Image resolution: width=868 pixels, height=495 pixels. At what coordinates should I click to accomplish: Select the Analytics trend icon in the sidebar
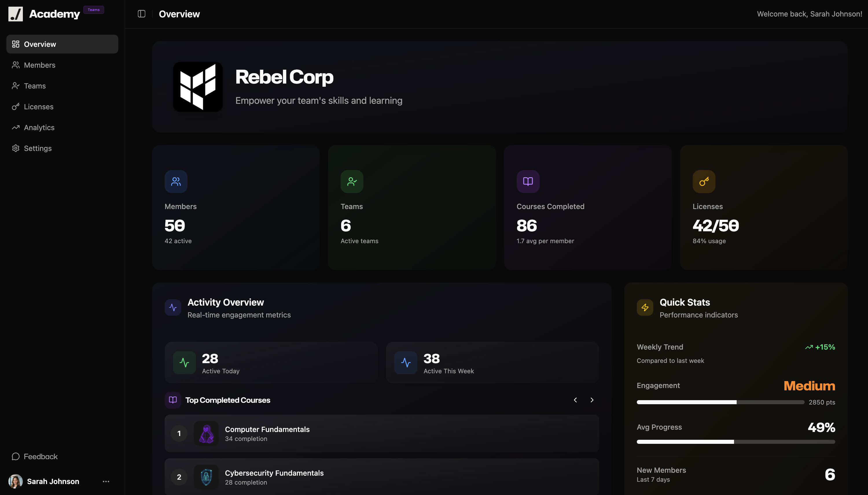(16, 127)
